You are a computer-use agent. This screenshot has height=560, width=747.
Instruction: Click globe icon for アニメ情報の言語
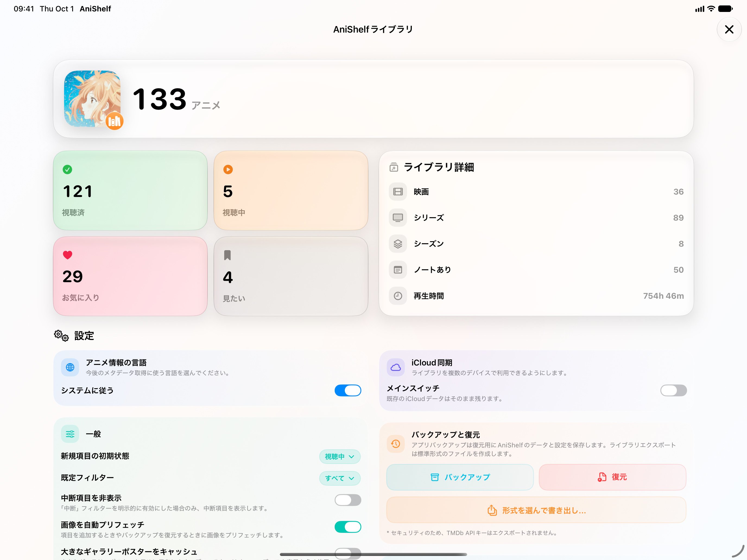tap(70, 367)
